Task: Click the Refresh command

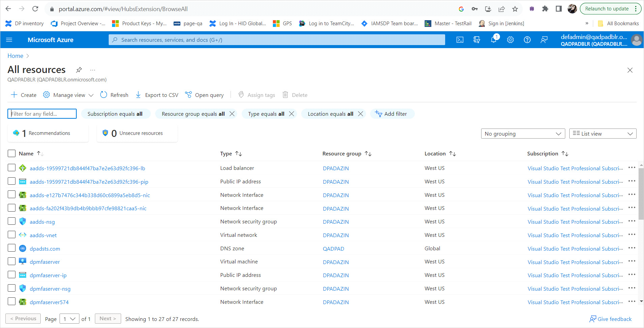Action: tap(114, 95)
